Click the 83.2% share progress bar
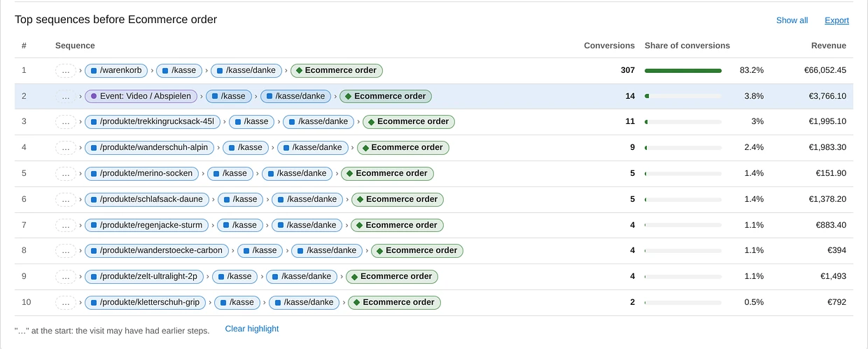This screenshot has height=349, width=868. (683, 70)
